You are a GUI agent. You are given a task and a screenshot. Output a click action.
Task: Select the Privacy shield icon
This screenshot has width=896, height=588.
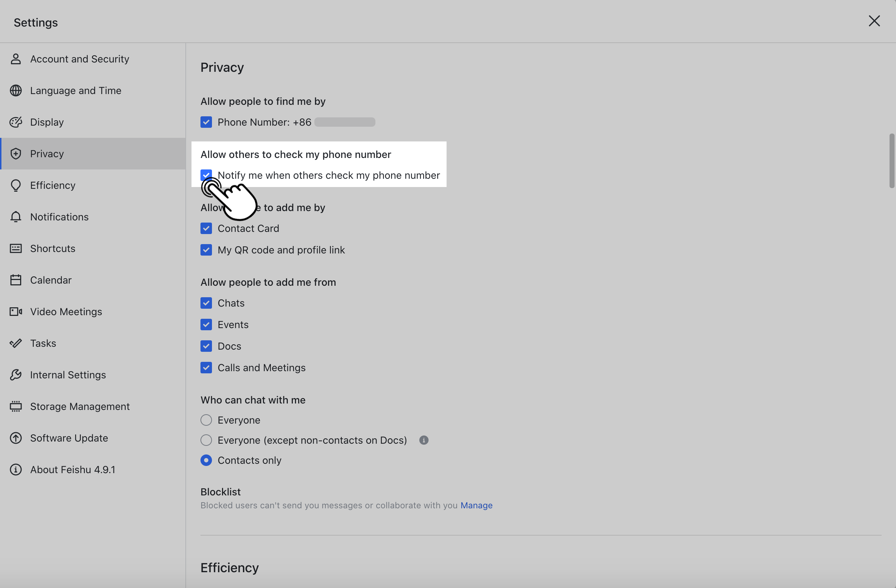point(15,154)
